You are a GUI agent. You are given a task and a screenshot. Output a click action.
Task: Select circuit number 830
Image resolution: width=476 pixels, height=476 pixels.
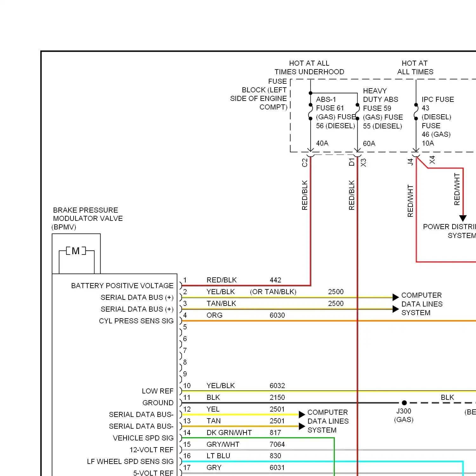275,456
